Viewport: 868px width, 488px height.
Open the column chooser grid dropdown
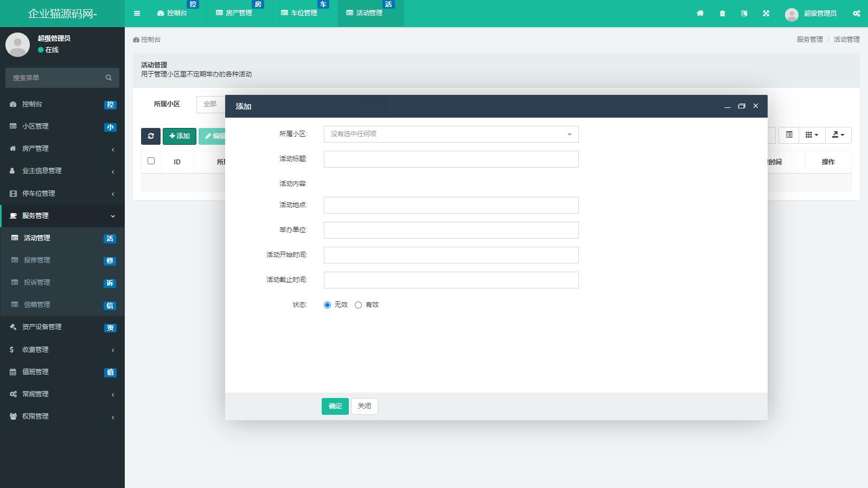812,135
